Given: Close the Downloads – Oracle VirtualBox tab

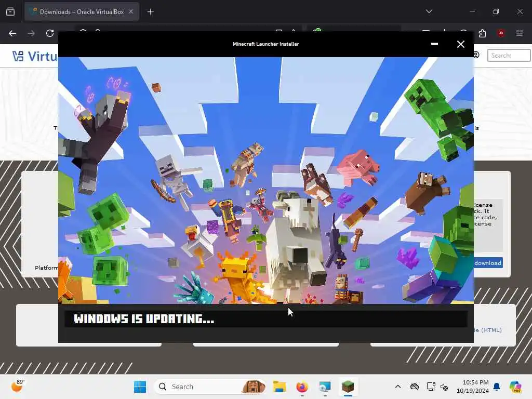Looking at the screenshot, I should point(131,12).
